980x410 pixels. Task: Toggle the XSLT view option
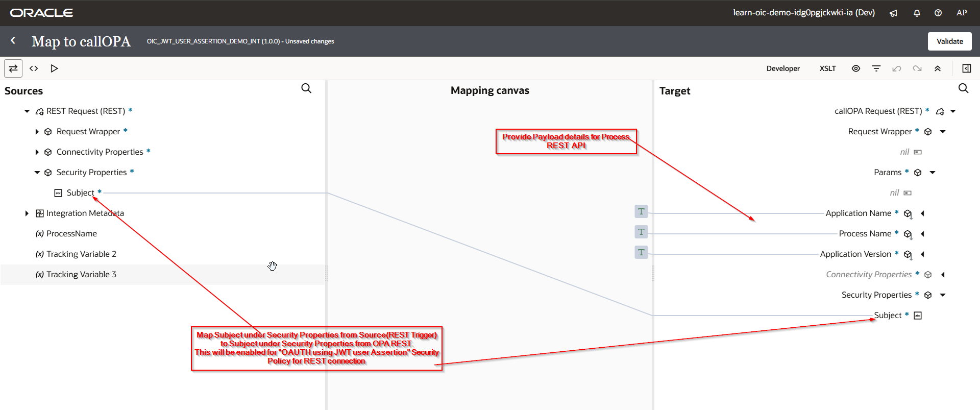[x=827, y=68]
